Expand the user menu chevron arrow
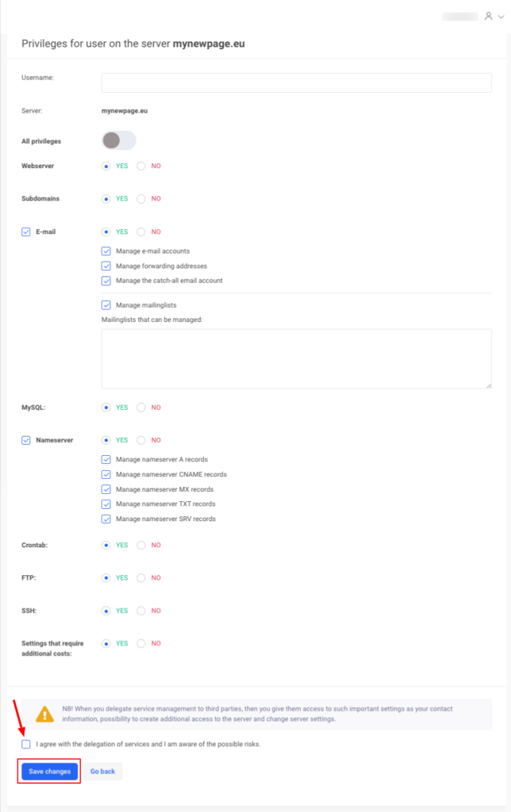The image size is (511, 812). [500, 16]
